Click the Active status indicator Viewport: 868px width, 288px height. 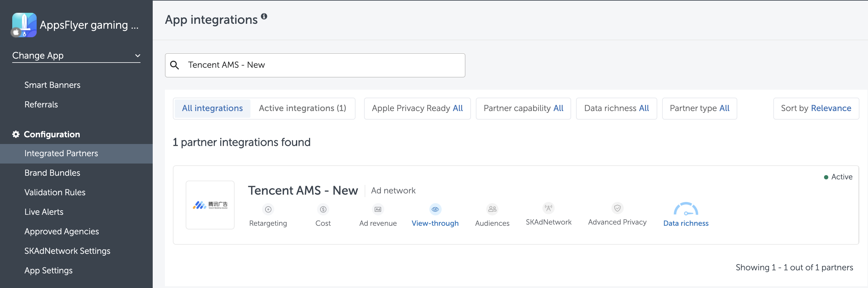click(838, 177)
